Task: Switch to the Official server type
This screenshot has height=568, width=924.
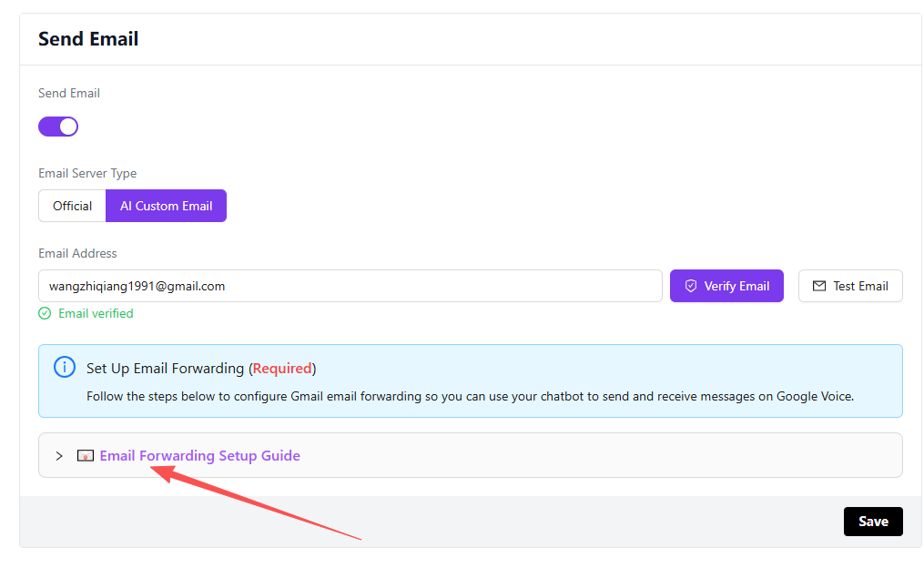Action: point(72,206)
